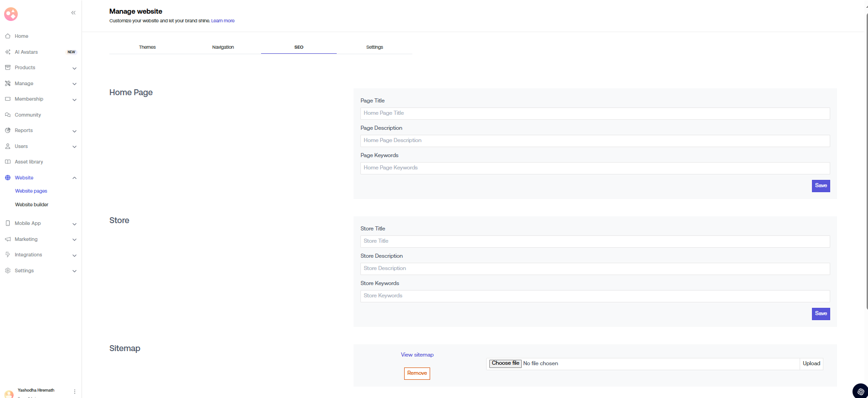
Task: Open the Settings tab in Manage website
Action: click(375, 47)
